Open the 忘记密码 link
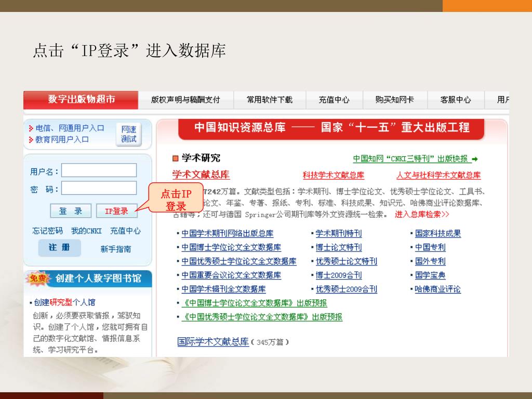This screenshot has height=399, width=532. click(x=47, y=231)
